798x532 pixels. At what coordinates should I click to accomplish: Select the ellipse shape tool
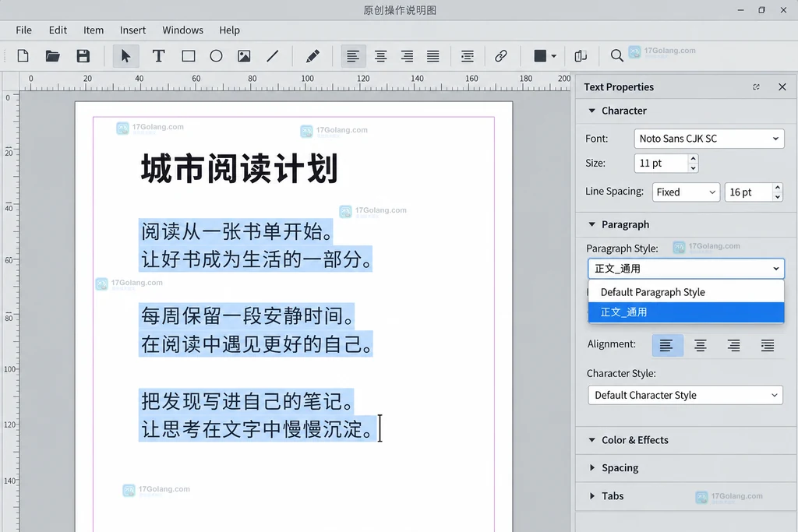pos(216,56)
